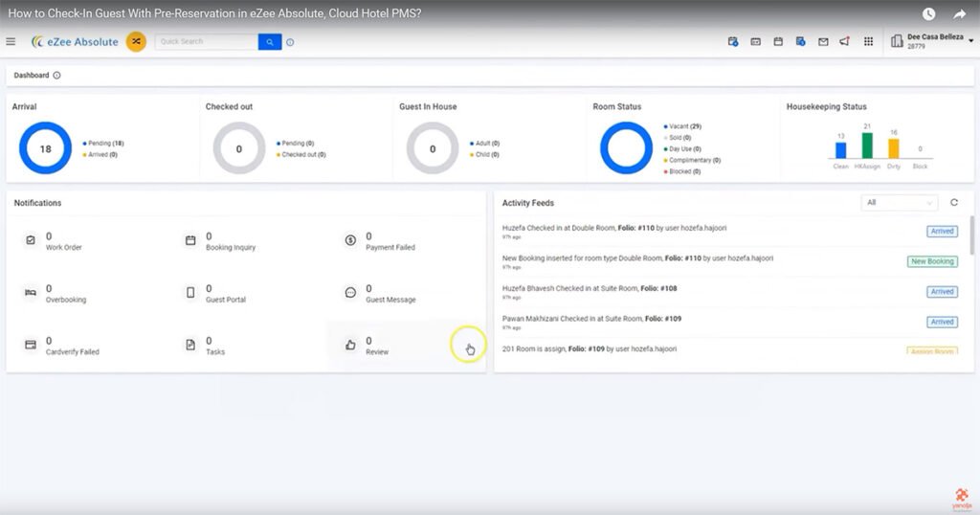Click the blue Clean housekeeping bar
Viewport: 980px width, 515px height.
[840, 150]
